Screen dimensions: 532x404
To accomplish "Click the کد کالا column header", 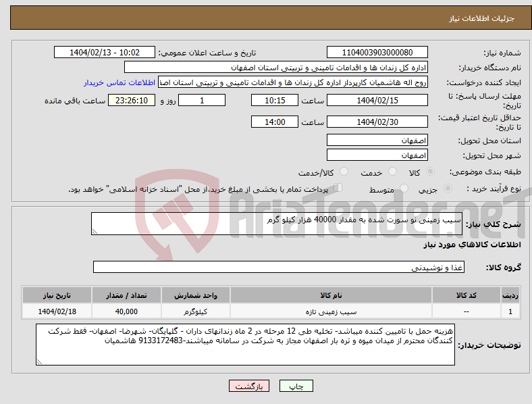I will pyautogui.click(x=467, y=295).
